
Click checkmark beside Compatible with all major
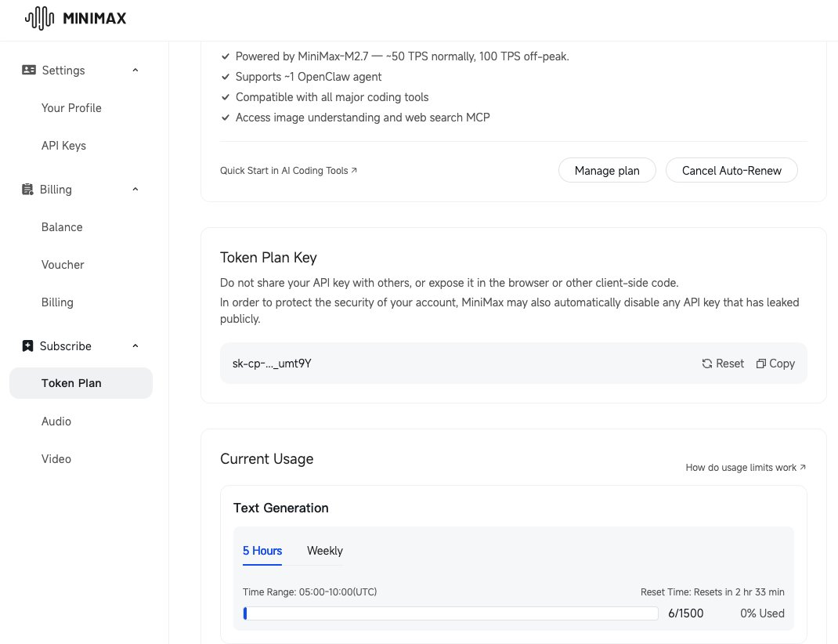(226, 97)
